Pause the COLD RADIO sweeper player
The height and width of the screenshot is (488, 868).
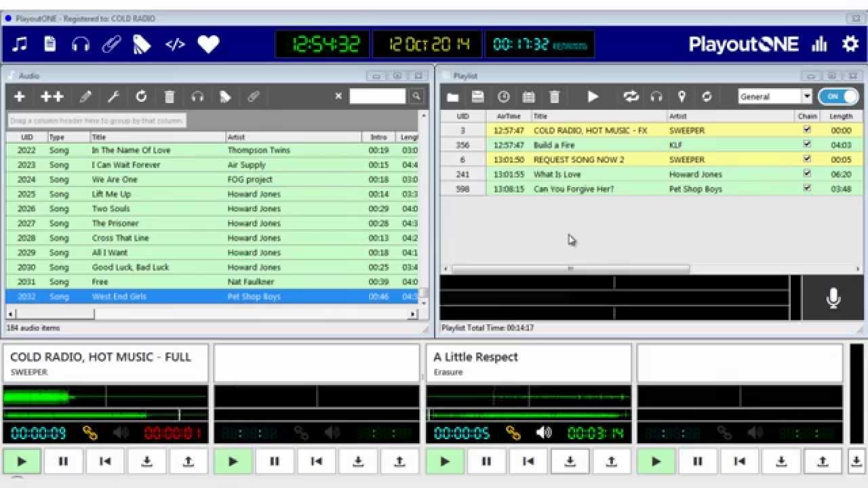click(x=64, y=462)
